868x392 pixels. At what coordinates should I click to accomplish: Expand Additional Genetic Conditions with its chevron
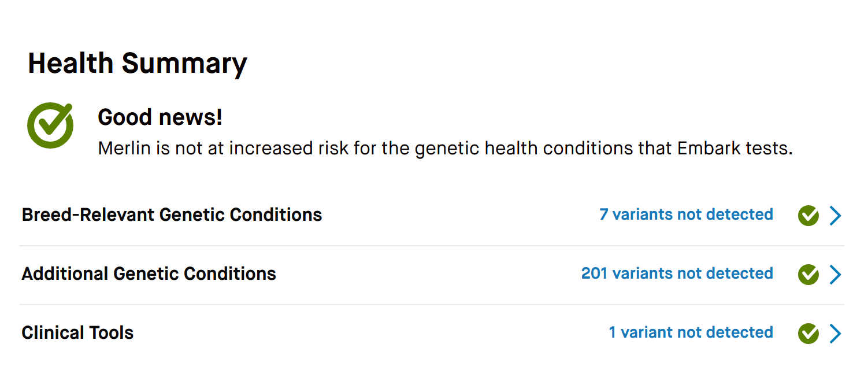(x=836, y=275)
